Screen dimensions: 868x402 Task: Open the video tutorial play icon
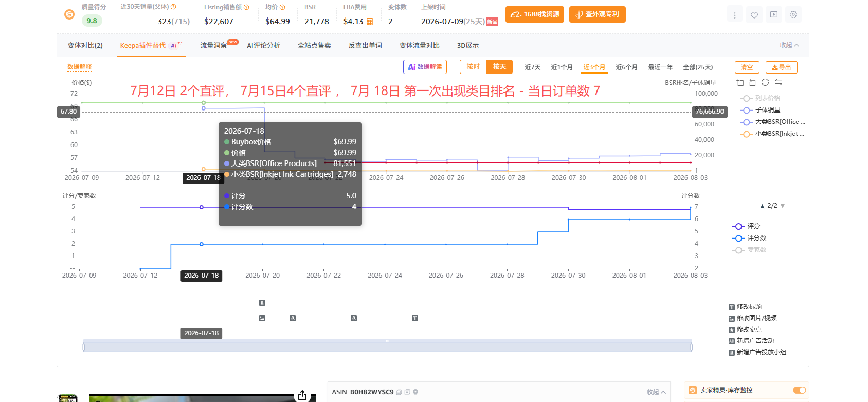click(x=774, y=15)
